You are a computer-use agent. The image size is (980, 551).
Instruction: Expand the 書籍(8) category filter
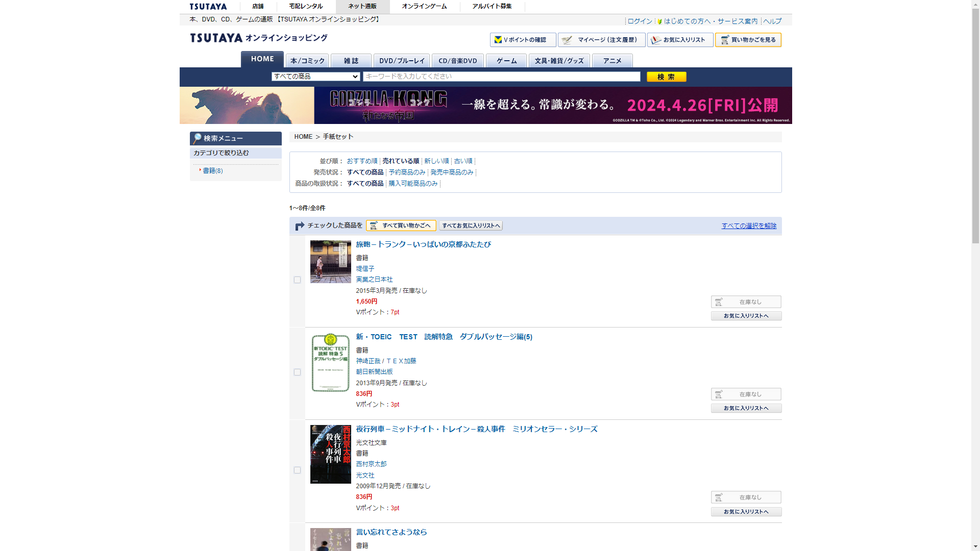click(212, 171)
